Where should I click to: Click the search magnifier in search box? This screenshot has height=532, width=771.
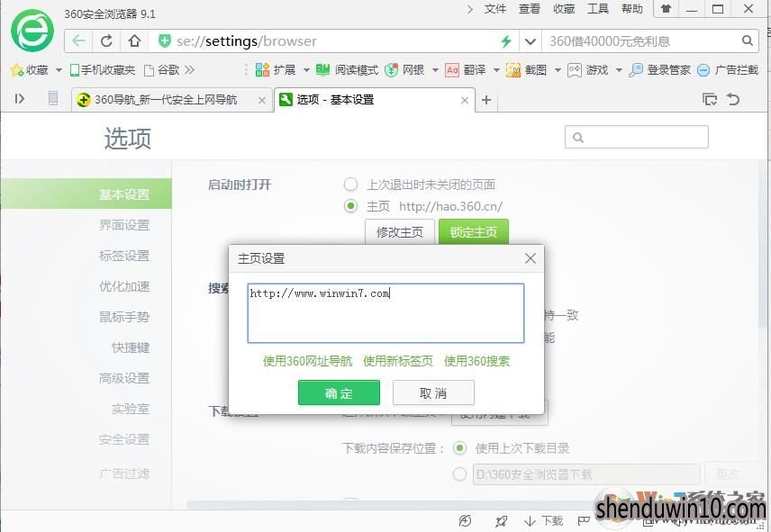(747, 41)
